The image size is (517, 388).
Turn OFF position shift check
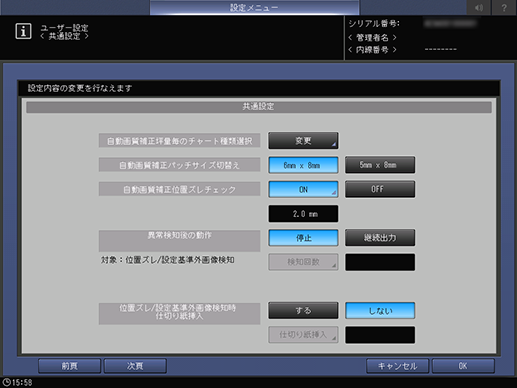[380, 189]
